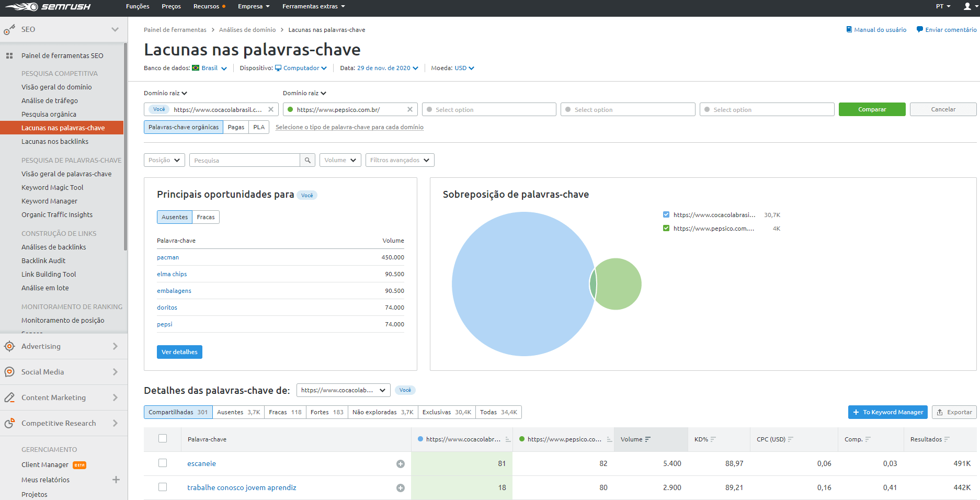The height and width of the screenshot is (500, 980).
Task: Open the date 29 de nov. de 2020 dropdown
Action: click(x=388, y=68)
